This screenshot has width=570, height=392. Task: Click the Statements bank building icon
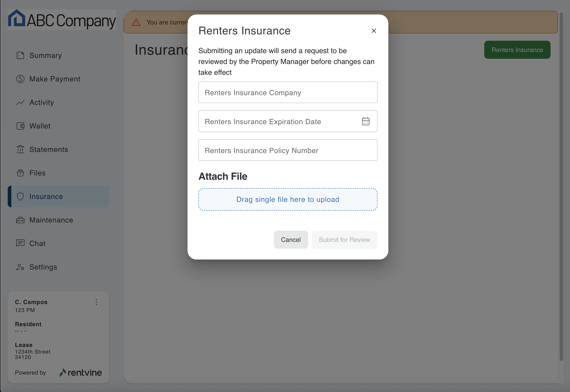(20, 149)
